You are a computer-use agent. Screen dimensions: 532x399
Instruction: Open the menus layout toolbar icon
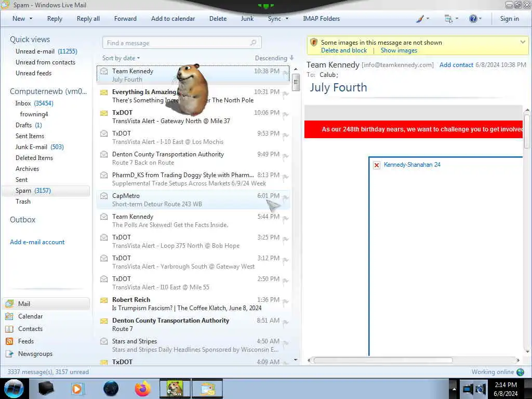tap(448, 19)
